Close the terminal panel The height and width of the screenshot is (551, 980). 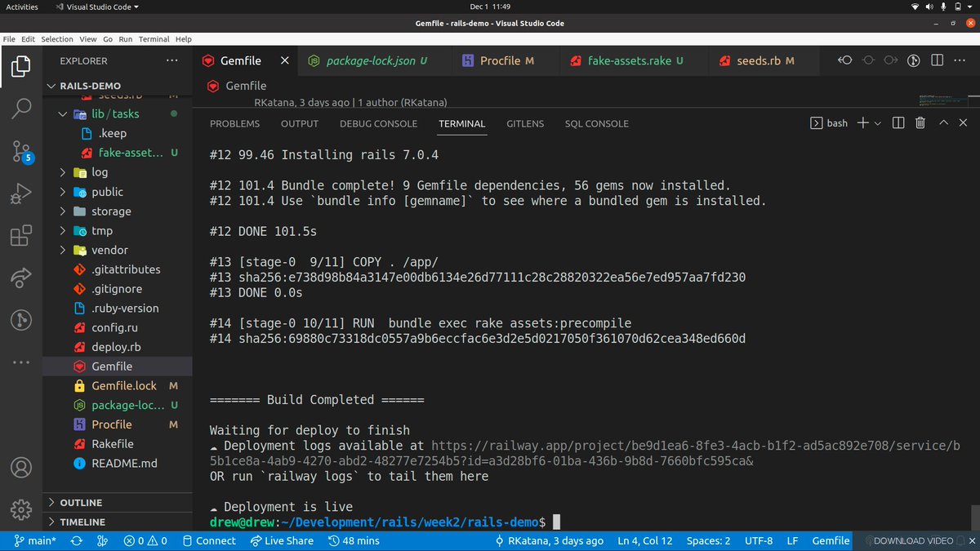[964, 123]
